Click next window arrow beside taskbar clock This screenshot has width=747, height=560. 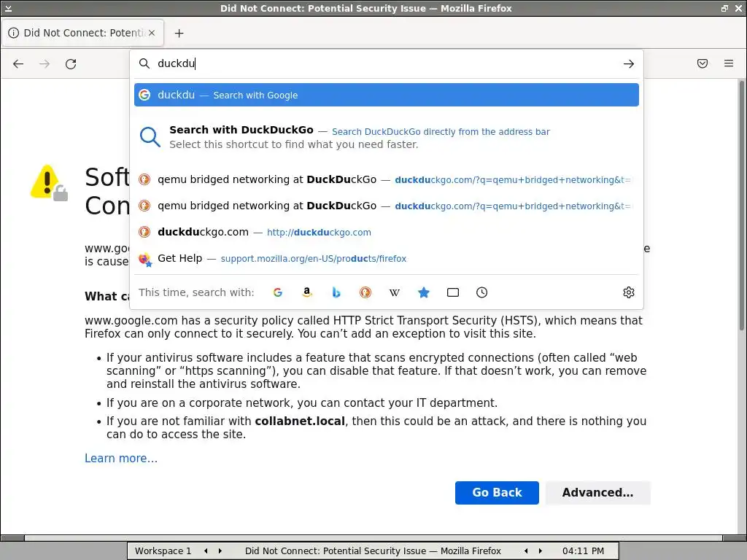pyautogui.click(x=541, y=551)
